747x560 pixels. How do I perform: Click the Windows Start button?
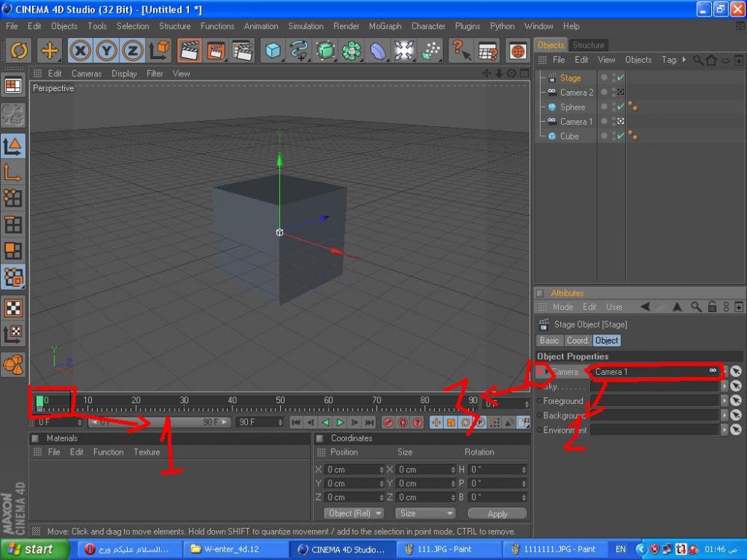click(x=30, y=550)
